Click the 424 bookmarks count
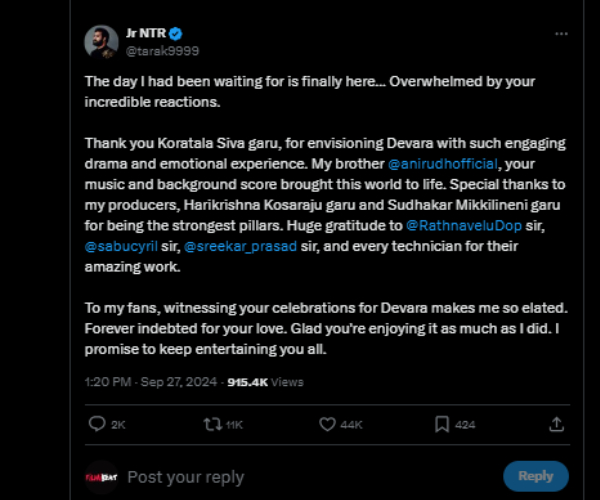 click(x=465, y=425)
